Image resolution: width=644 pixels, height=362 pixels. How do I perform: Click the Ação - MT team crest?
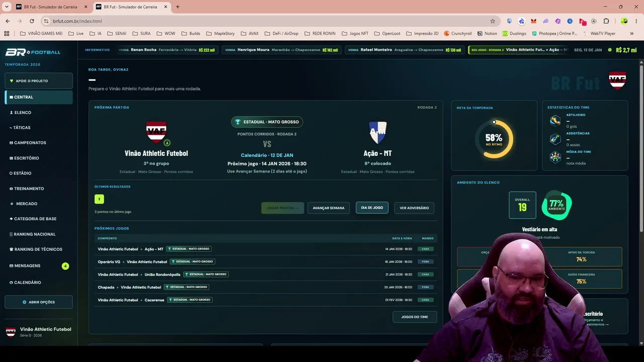click(x=377, y=132)
